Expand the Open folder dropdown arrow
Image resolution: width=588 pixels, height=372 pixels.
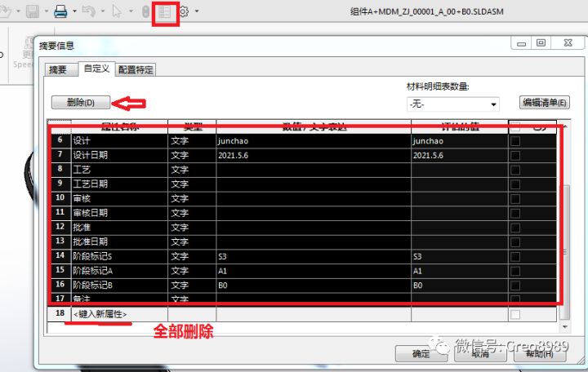pos(18,11)
